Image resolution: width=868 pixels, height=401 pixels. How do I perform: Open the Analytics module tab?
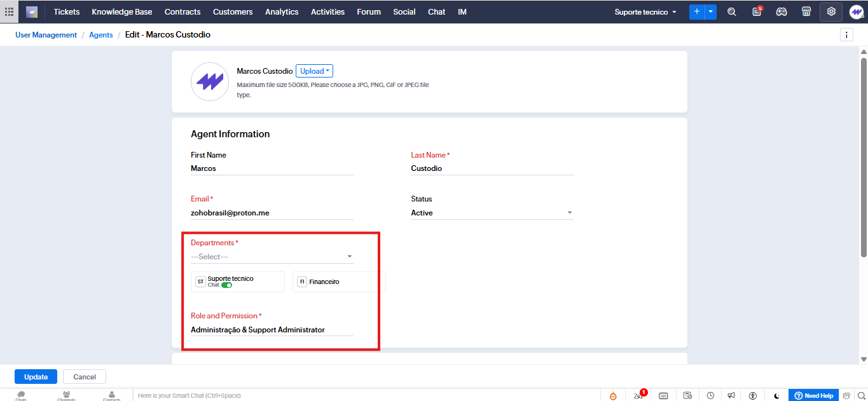coord(282,12)
